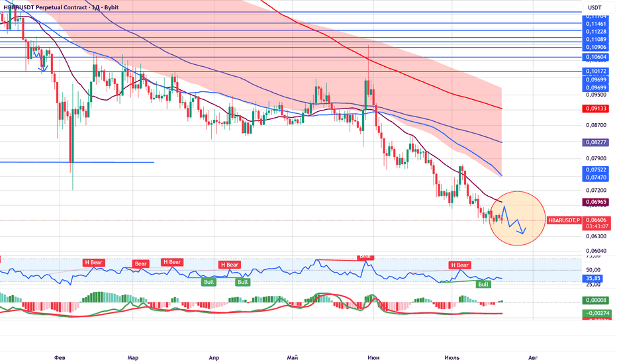Click the 0,08277 purple price label
Screen dimensions: 617x364
(596, 142)
